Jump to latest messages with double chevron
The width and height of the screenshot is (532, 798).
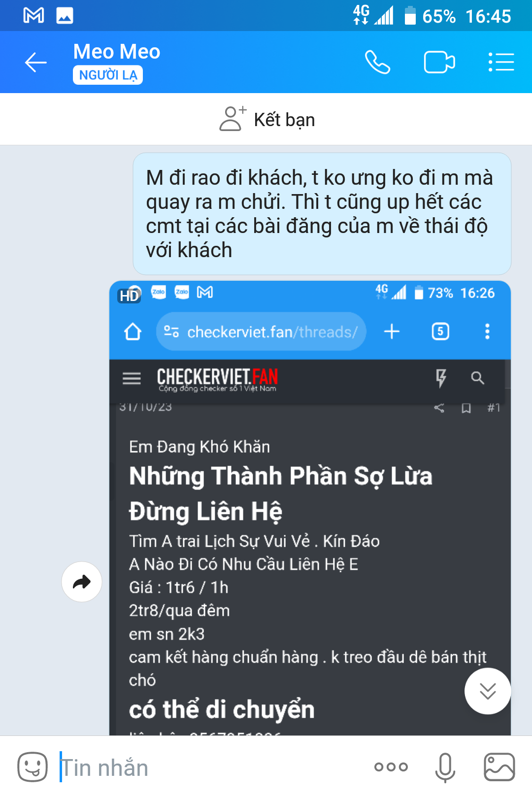coord(488,691)
